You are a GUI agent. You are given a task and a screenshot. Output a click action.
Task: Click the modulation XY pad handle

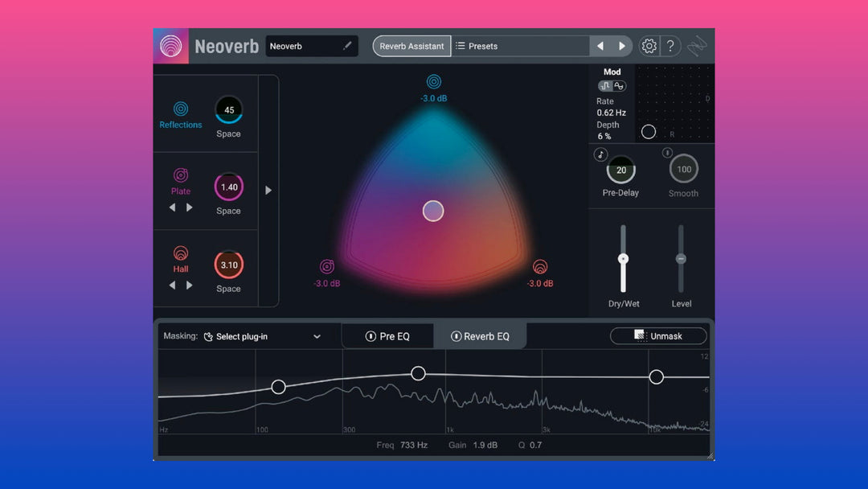649,132
